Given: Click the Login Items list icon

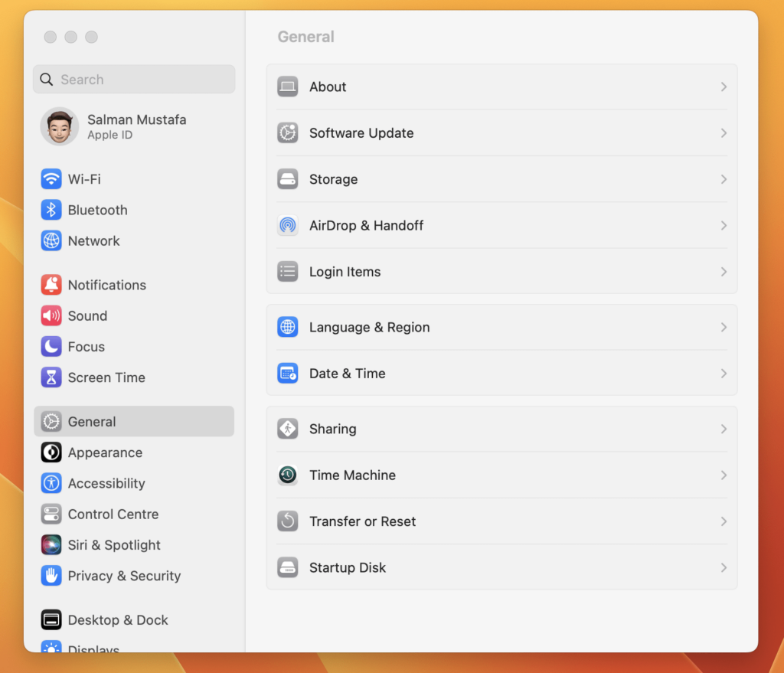Looking at the screenshot, I should tap(288, 272).
